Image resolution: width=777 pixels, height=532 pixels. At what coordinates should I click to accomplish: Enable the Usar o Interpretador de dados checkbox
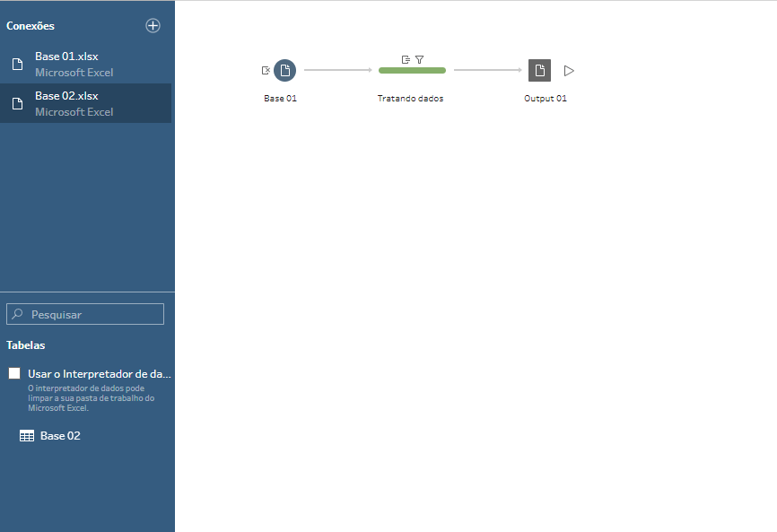[x=14, y=373]
